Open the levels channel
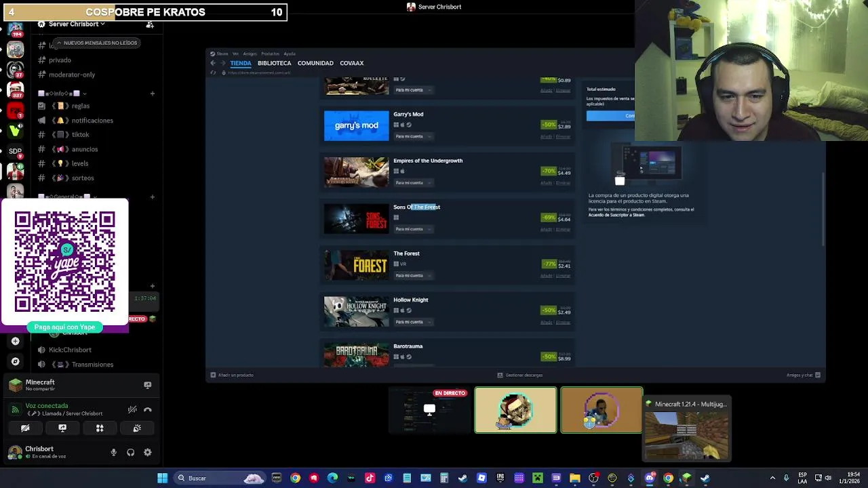Viewport: 868px width, 488px height. coord(80,163)
